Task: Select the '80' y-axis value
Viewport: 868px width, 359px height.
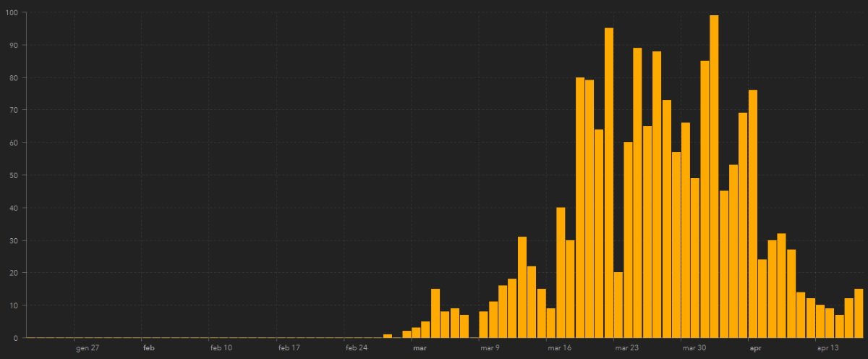Action: click(x=14, y=77)
